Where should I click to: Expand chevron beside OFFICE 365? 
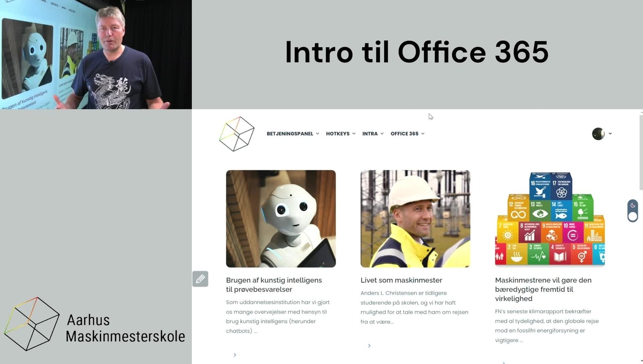click(x=422, y=134)
